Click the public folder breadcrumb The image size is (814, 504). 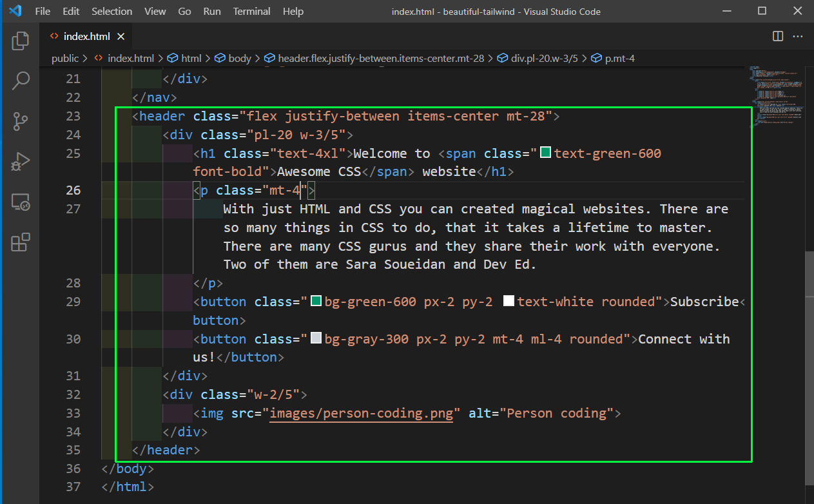[x=65, y=58]
